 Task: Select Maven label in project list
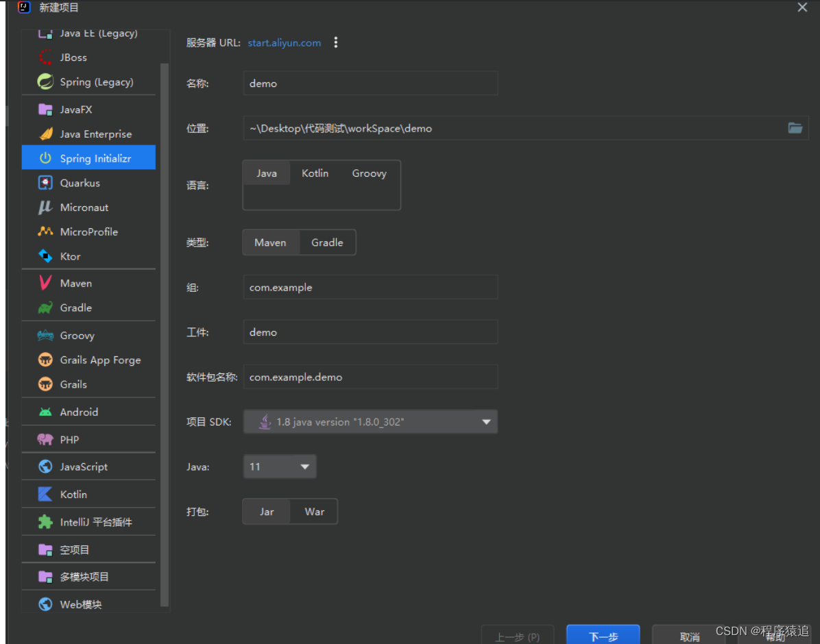pos(76,284)
